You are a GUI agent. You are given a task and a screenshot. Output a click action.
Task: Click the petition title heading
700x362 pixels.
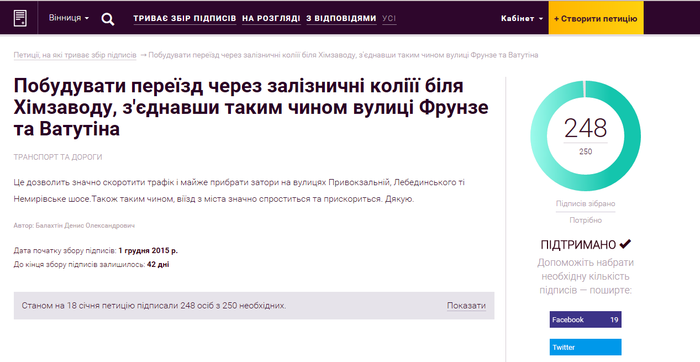pyautogui.click(x=251, y=107)
